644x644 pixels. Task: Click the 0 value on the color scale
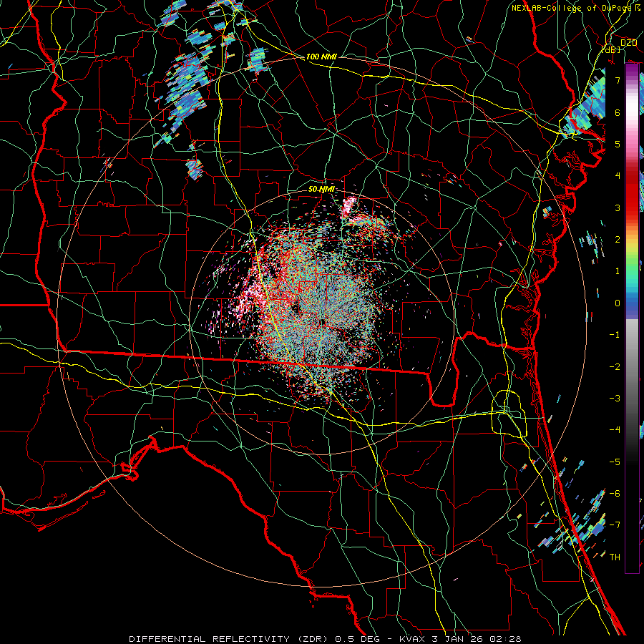[x=618, y=303]
